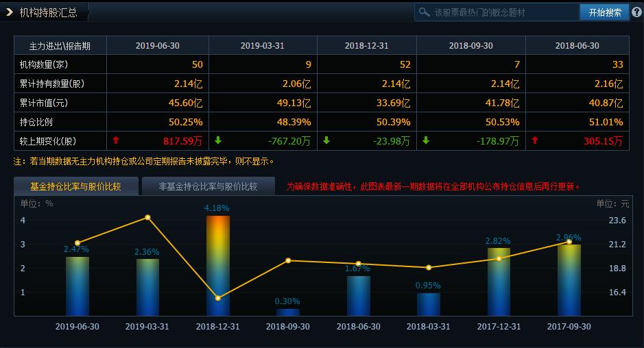Click institution count value 33
The image size is (644, 348).
pos(618,64)
